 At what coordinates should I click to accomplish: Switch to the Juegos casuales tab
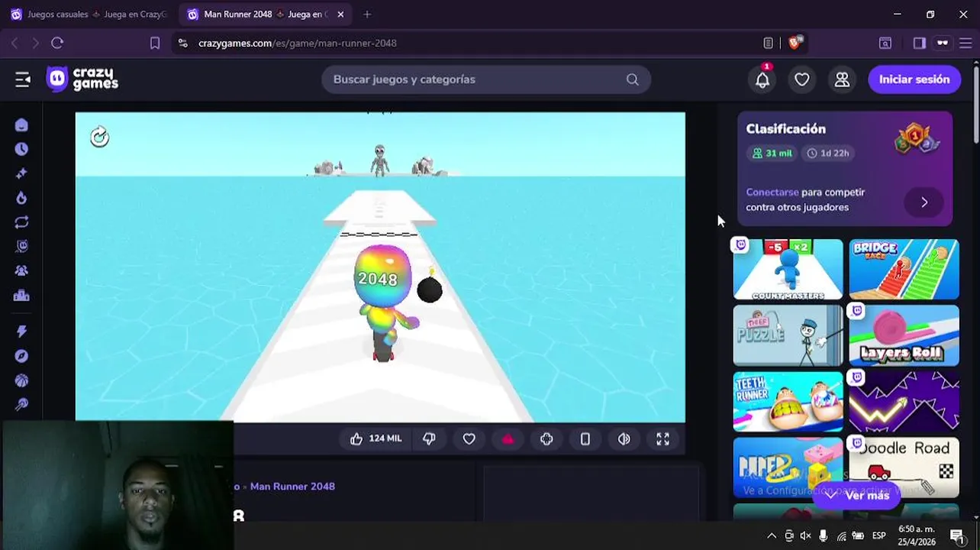88,15
